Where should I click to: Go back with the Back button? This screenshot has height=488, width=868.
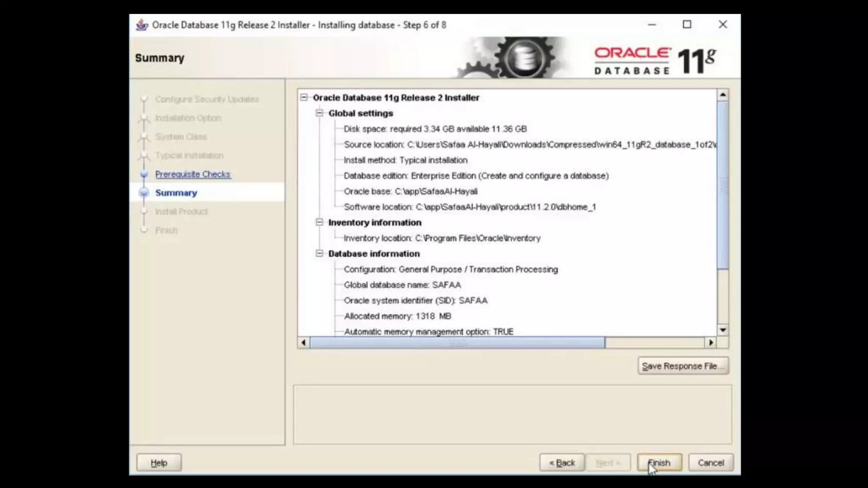pos(562,463)
